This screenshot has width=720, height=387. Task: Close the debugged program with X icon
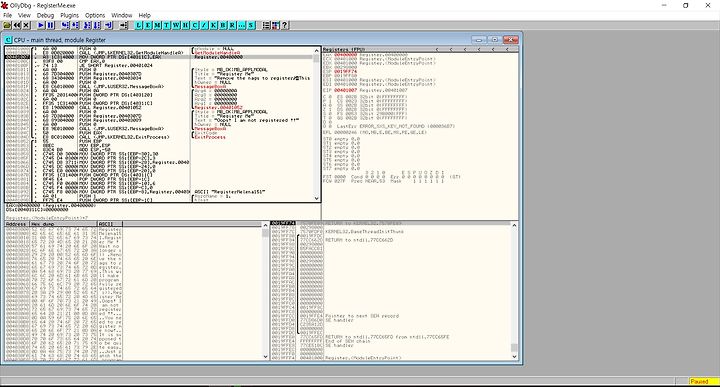click(26, 25)
